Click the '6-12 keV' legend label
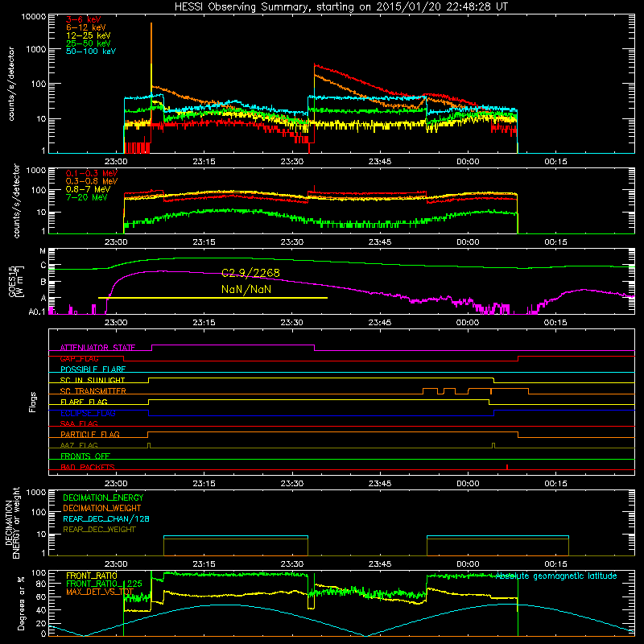Screen dimensions: 644x644 click(x=86, y=27)
